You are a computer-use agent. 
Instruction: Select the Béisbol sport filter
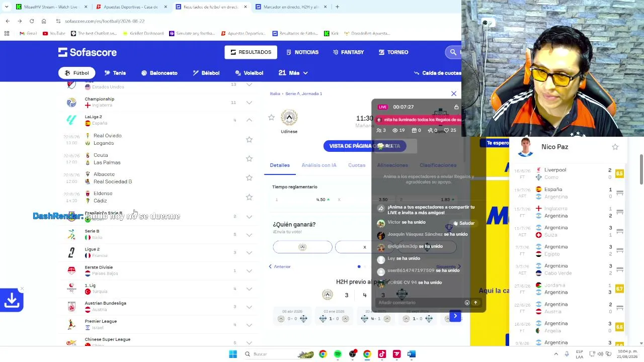206,73
